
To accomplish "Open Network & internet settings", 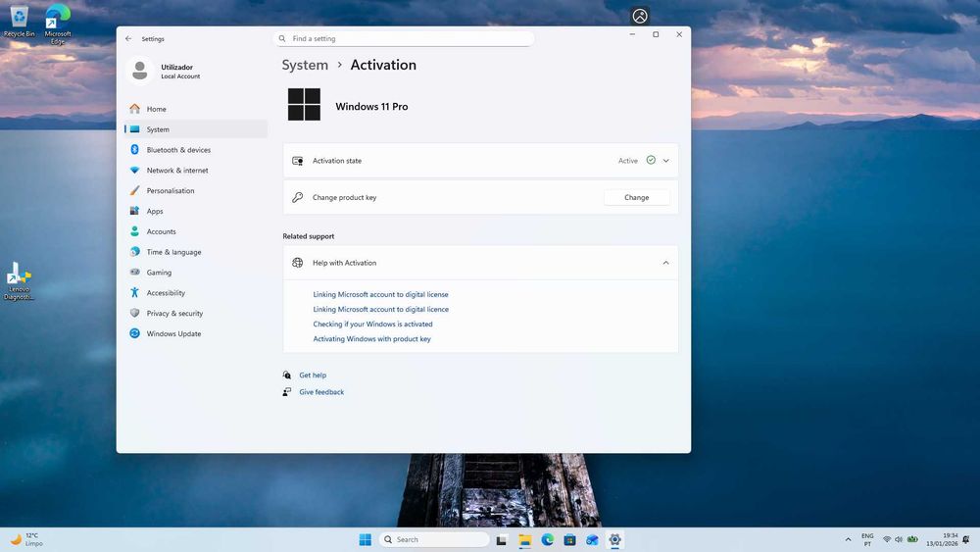I will [x=196, y=170].
